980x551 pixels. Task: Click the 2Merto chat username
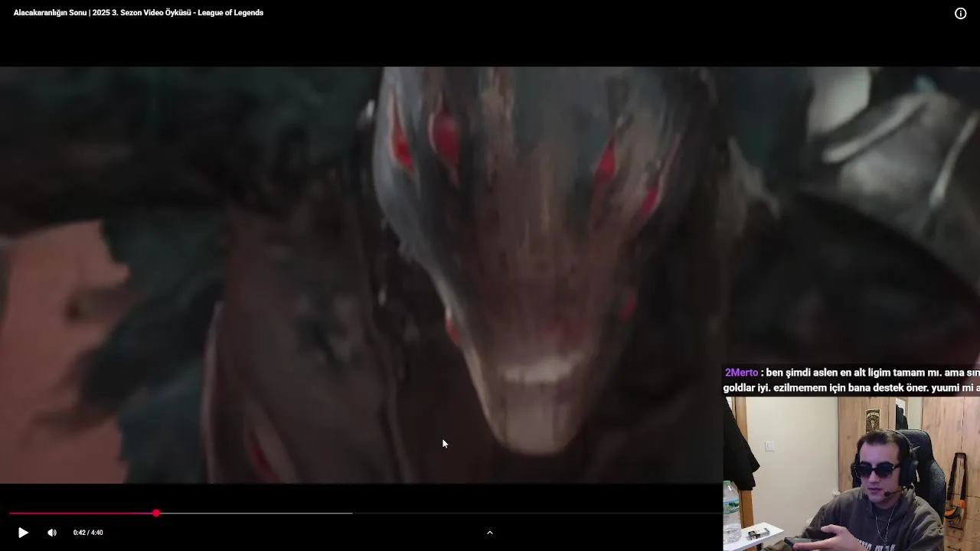(x=741, y=373)
